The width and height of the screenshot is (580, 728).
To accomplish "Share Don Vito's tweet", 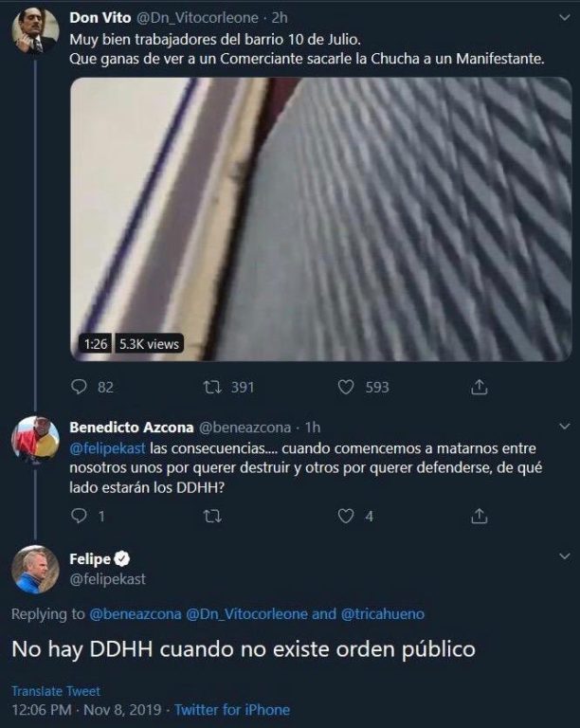I will point(480,387).
